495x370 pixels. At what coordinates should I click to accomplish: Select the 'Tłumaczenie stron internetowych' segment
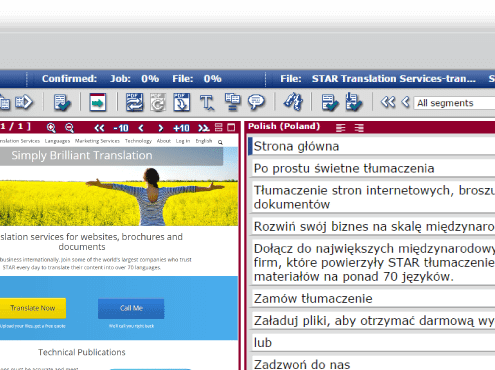373,197
